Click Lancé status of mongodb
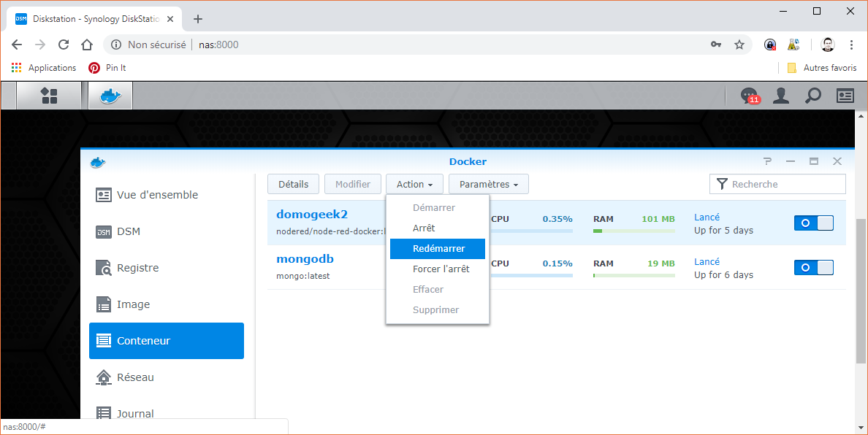This screenshot has height=435, width=868. [707, 261]
